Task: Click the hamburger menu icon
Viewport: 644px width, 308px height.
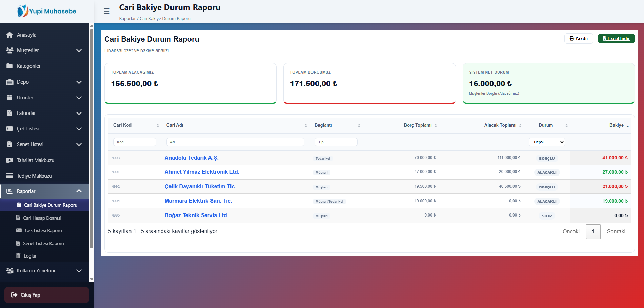Action: pos(106,11)
